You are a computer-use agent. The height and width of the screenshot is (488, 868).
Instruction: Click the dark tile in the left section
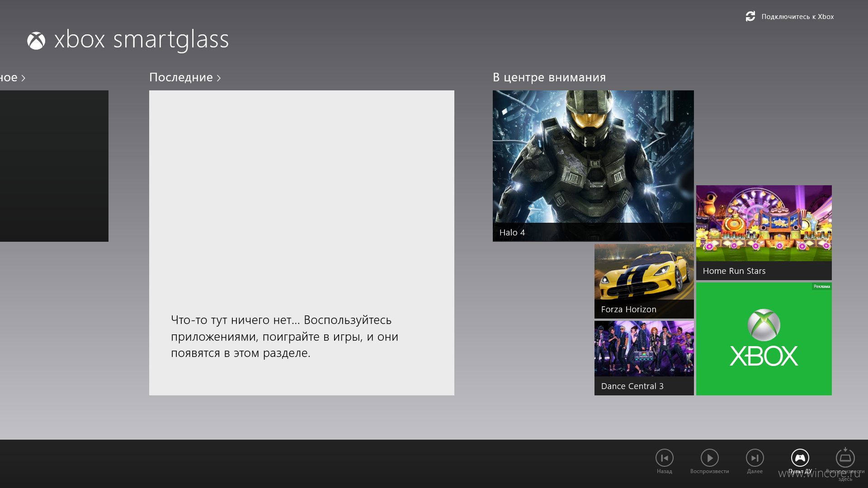click(54, 166)
